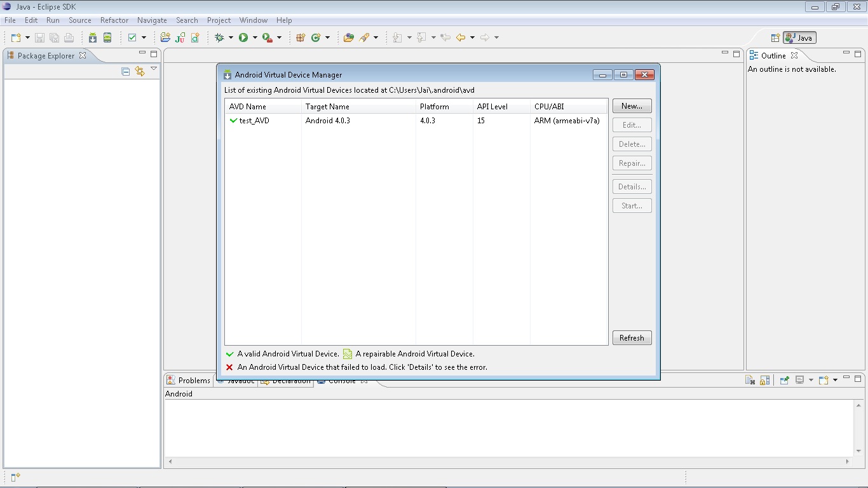
Task: Click the checkmark task toolbar icon
Action: coord(132,37)
